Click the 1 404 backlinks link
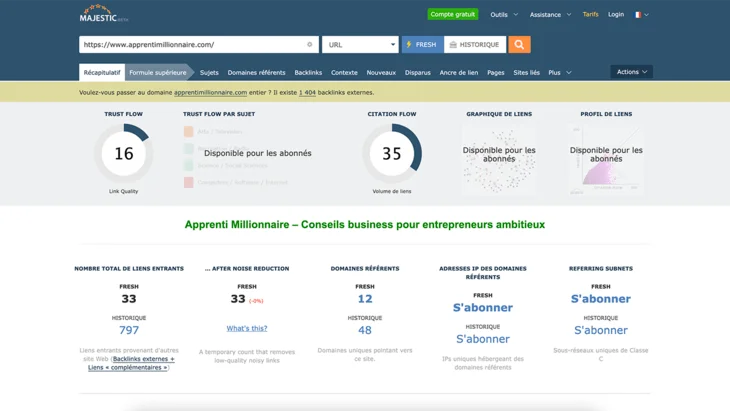This screenshot has height=411, width=730. [x=307, y=93]
